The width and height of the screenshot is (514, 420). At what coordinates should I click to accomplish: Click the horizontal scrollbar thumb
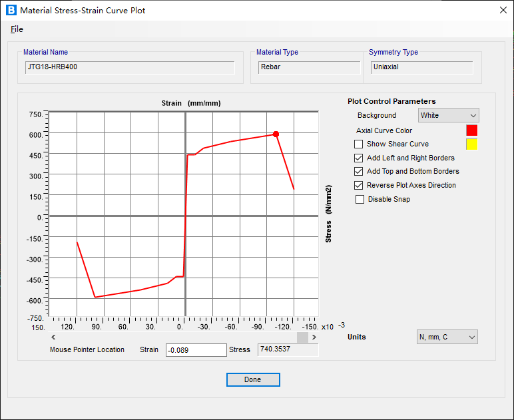(302, 337)
